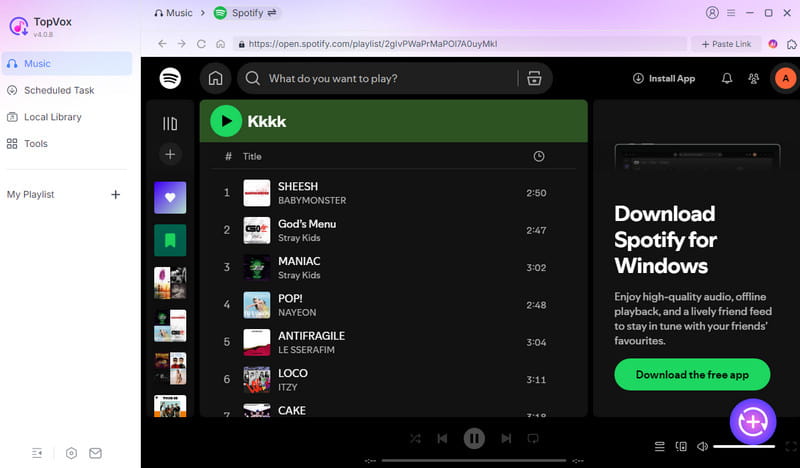Sort tracks by the duration clock
Image resolution: width=800 pixels, height=468 pixels.
click(x=539, y=157)
